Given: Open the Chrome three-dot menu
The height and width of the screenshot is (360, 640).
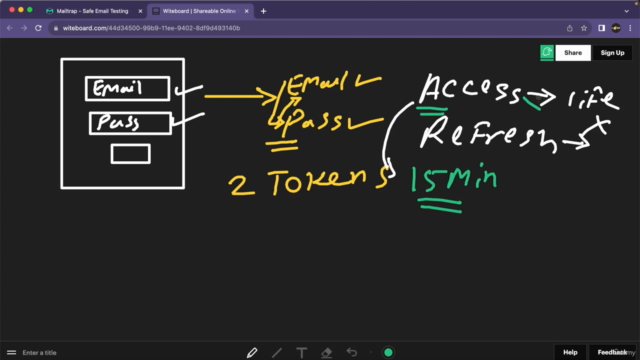Looking at the screenshot, I should (x=630, y=28).
